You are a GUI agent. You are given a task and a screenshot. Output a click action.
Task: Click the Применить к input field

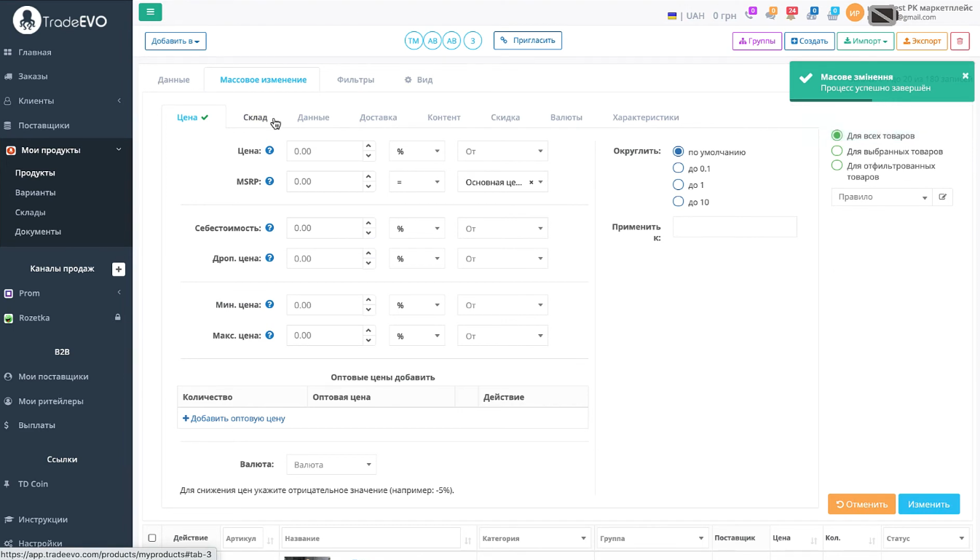[735, 226]
